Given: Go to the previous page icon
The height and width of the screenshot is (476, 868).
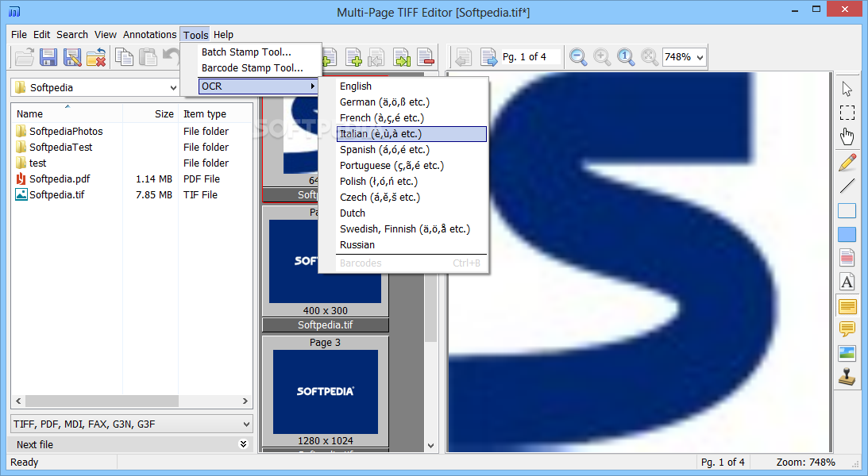Looking at the screenshot, I should tap(463, 57).
